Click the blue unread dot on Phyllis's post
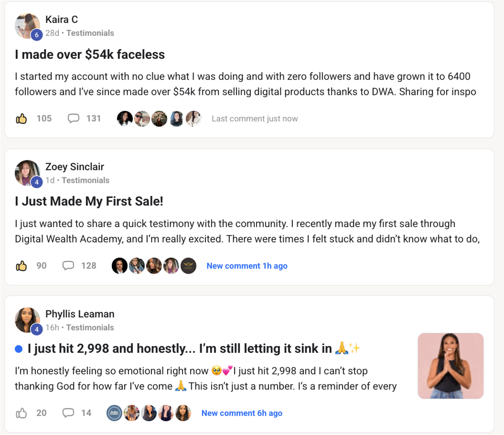This screenshot has width=504, height=435. 19,349
